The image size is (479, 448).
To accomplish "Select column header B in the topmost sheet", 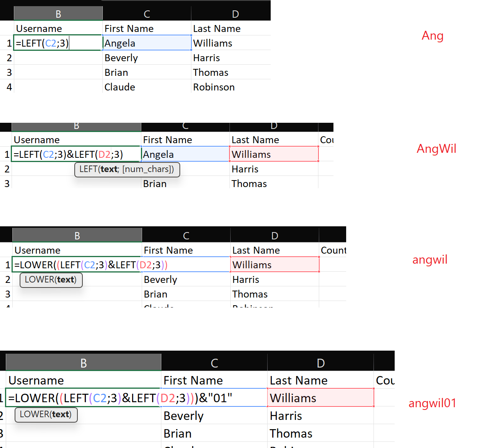I will click(58, 14).
